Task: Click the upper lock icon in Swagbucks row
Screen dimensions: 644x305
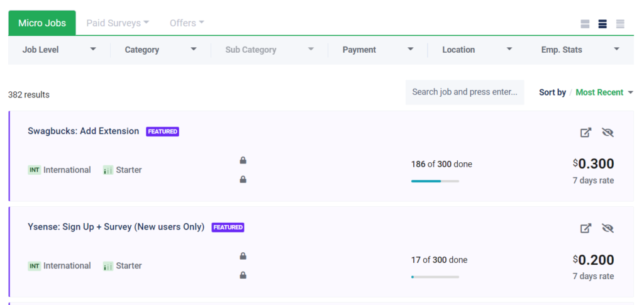Action: coord(243,160)
